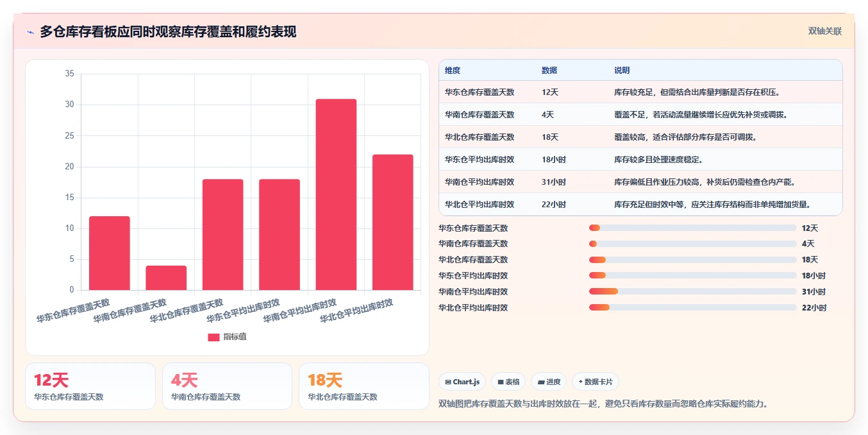Click the lightning icon beside the dashboard title
Viewport: 868px width, 435px height.
tap(31, 32)
